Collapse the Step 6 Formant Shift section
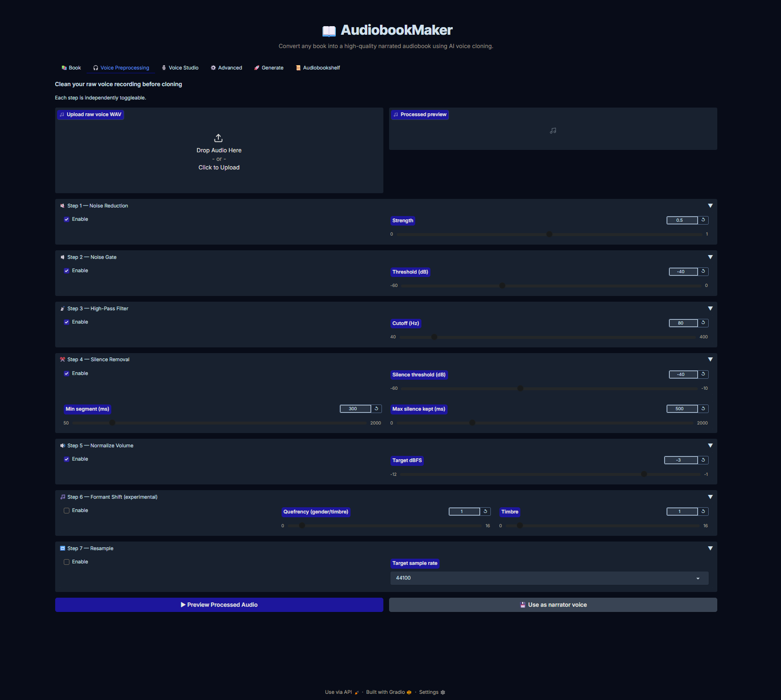 click(x=710, y=497)
